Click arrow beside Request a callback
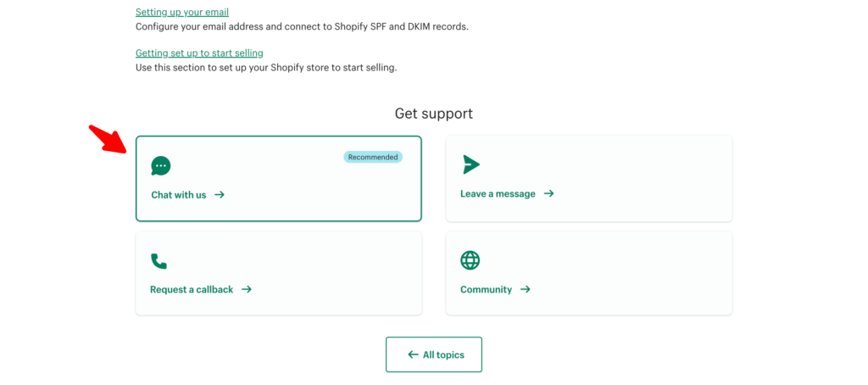Viewport: 868px width, 385px height. [x=247, y=289]
